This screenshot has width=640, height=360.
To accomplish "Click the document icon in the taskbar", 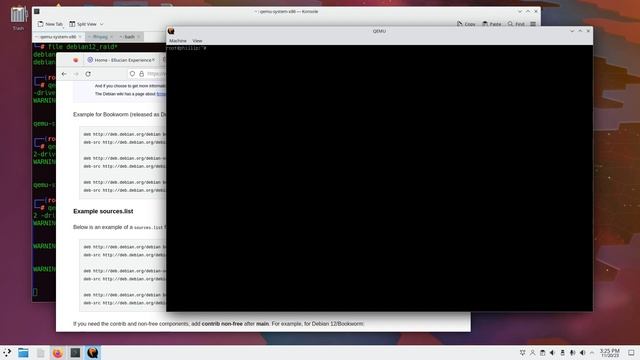I will point(40,353).
